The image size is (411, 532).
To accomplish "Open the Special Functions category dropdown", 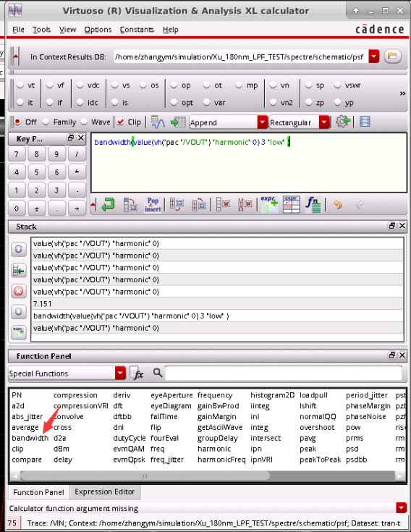I will click(x=120, y=373).
